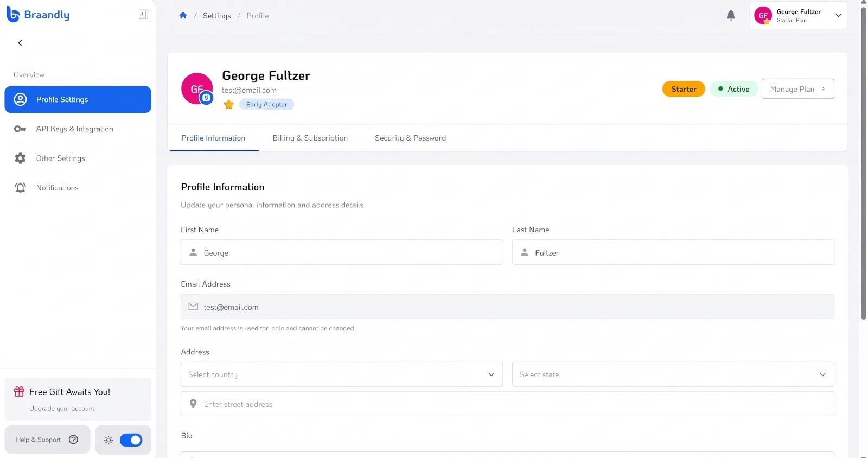868x458 pixels.
Task: Toggle the light/dark theme switch
Action: pyautogui.click(x=131, y=440)
